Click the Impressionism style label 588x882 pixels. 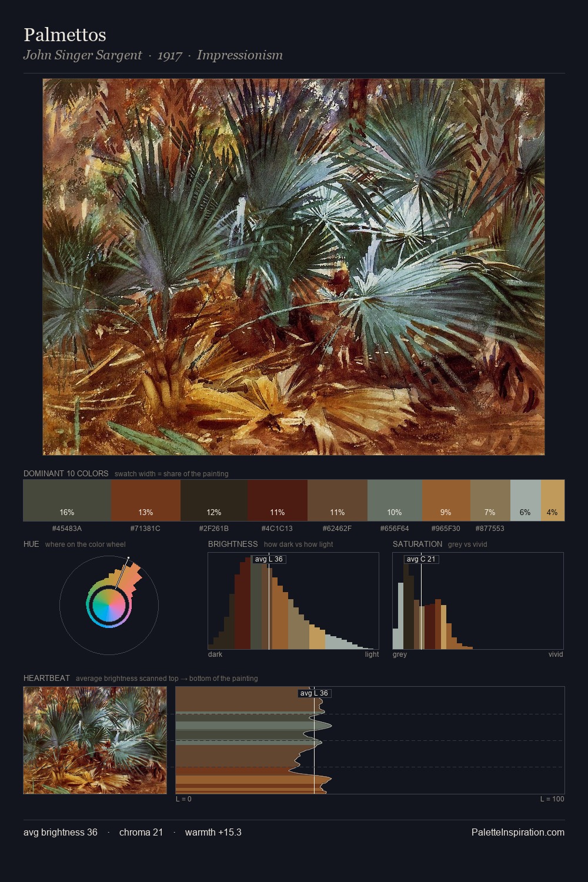pyautogui.click(x=240, y=55)
